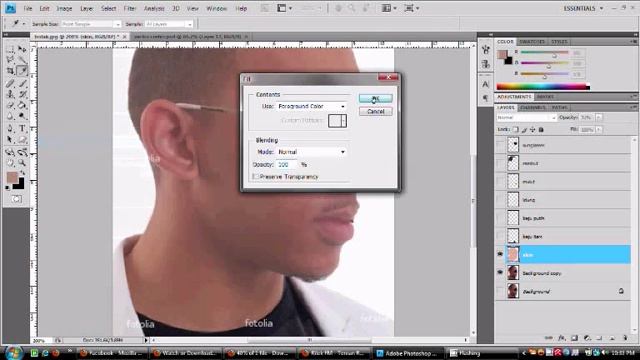This screenshot has height=360, width=640.
Task: Click the foreground color swatch in toolbox
Action: [12, 178]
